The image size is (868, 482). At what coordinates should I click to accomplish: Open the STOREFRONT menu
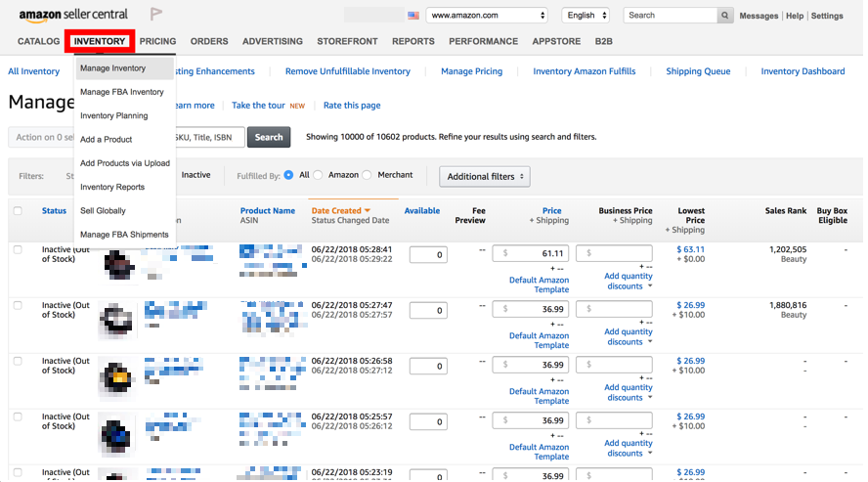[x=347, y=41]
